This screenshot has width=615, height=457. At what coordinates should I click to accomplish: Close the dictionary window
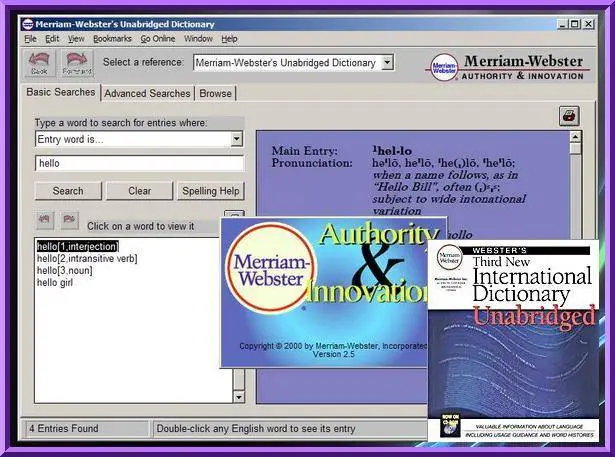coord(588,24)
